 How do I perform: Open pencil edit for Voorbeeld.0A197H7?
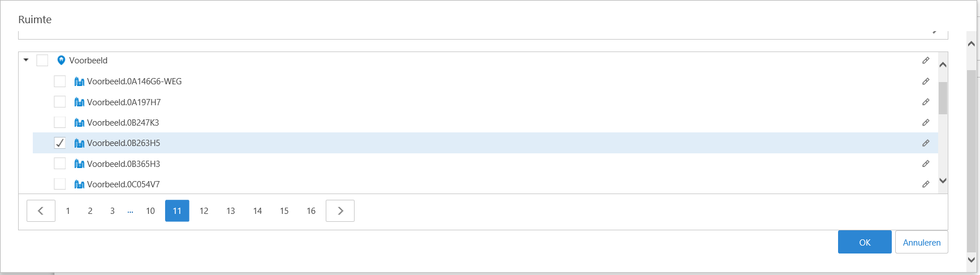point(926,102)
